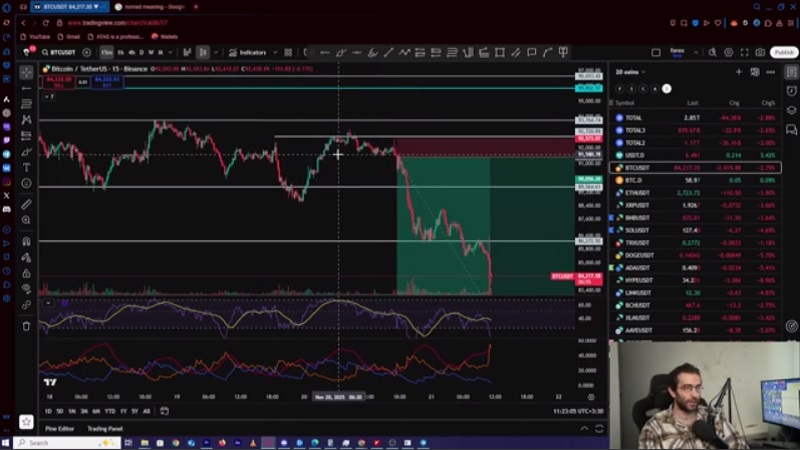Click the fullscreen mode icon
The image size is (800, 450).
click(x=743, y=52)
